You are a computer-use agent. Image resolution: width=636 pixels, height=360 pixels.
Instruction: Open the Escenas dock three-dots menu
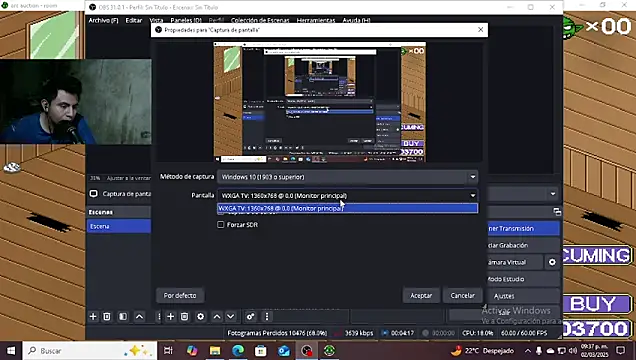pyautogui.click(x=159, y=317)
